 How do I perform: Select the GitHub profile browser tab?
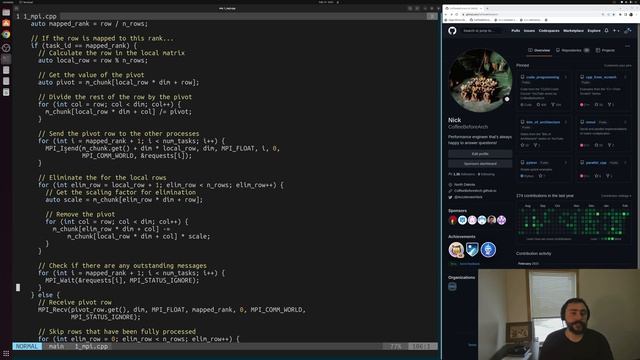464,8
